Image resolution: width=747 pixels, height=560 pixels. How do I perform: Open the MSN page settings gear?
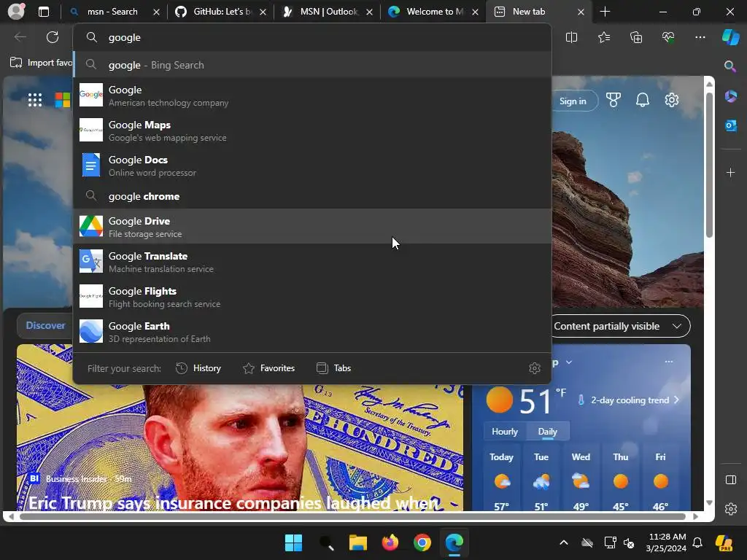pos(672,100)
